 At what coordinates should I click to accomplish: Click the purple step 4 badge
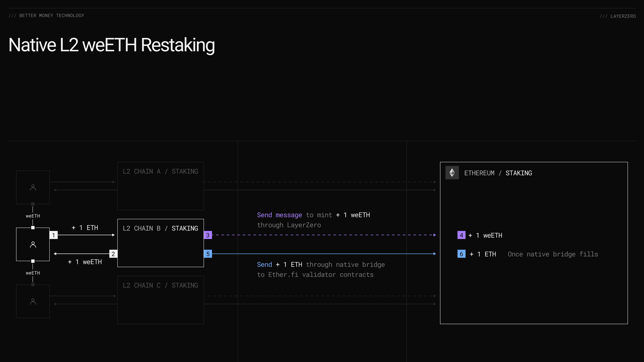pos(461,235)
